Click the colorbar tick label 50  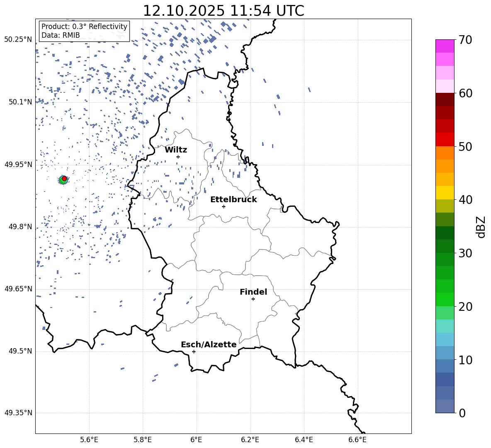click(x=465, y=146)
